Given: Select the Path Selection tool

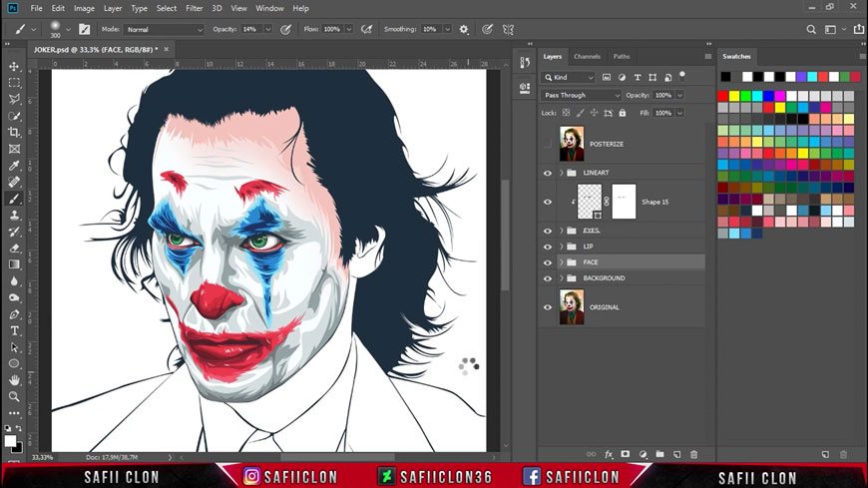Looking at the screenshot, I should tap(14, 347).
